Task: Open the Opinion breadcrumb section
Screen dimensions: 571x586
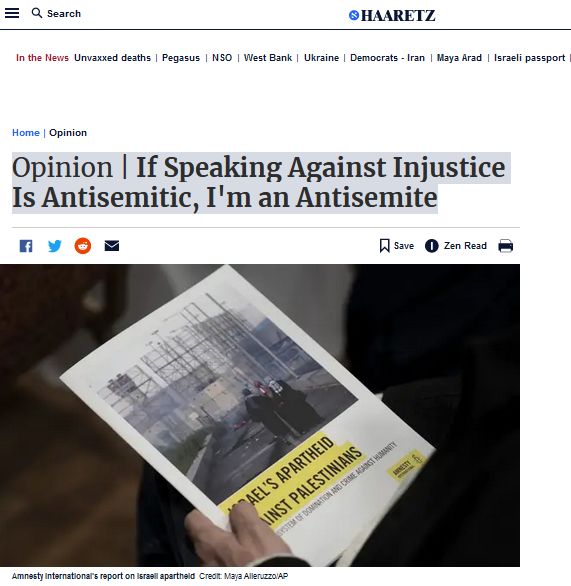Action: click(x=68, y=133)
